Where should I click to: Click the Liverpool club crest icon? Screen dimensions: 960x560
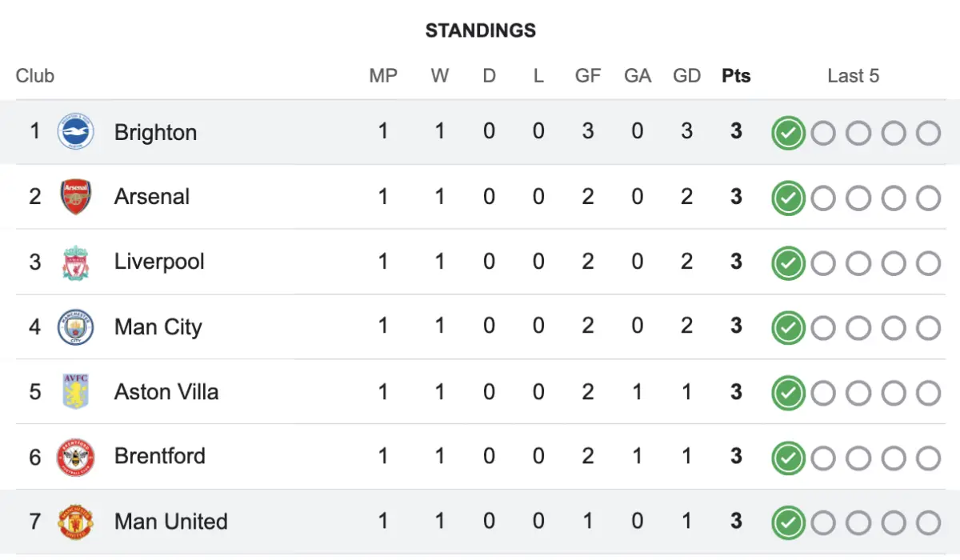coord(76,262)
